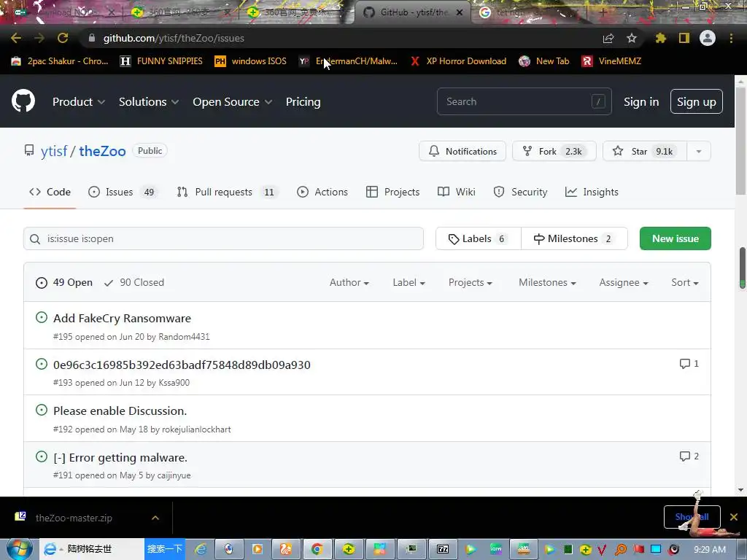Go back using browser back arrow

16,38
